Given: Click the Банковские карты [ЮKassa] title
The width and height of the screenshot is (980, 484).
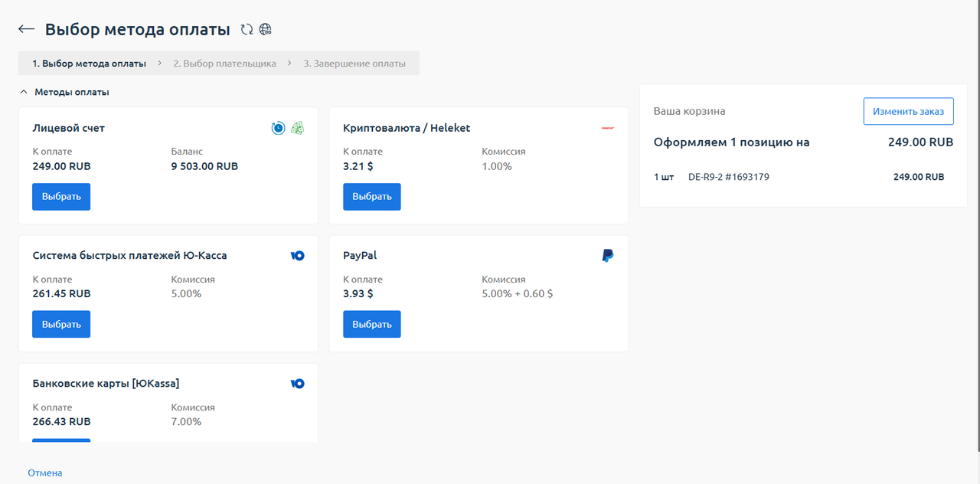Looking at the screenshot, I should tap(106, 384).
